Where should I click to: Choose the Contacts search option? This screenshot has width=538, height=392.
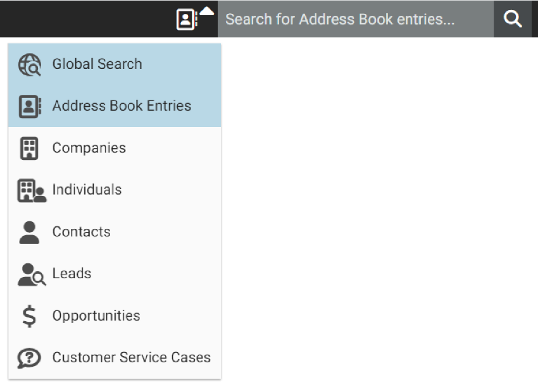(81, 232)
